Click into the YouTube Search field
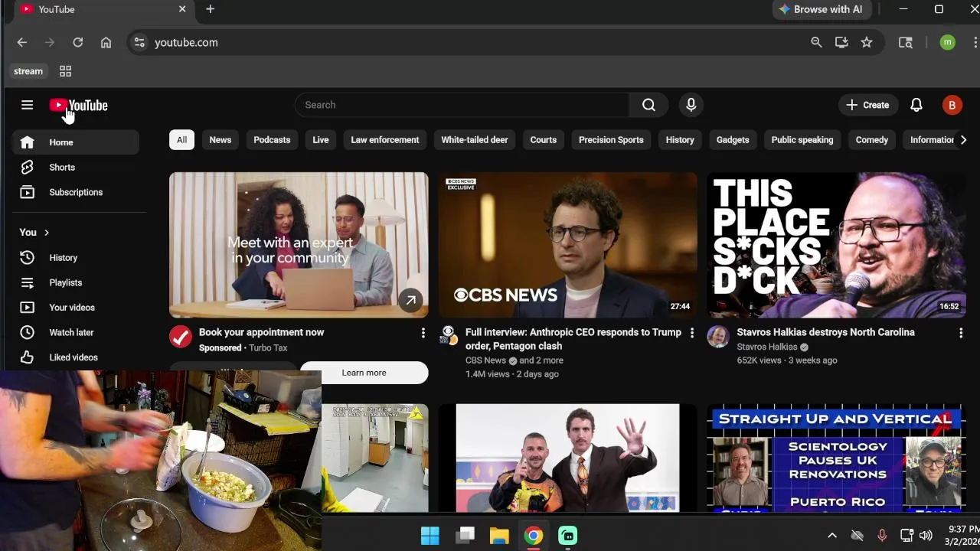 click(x=462, y=105)
